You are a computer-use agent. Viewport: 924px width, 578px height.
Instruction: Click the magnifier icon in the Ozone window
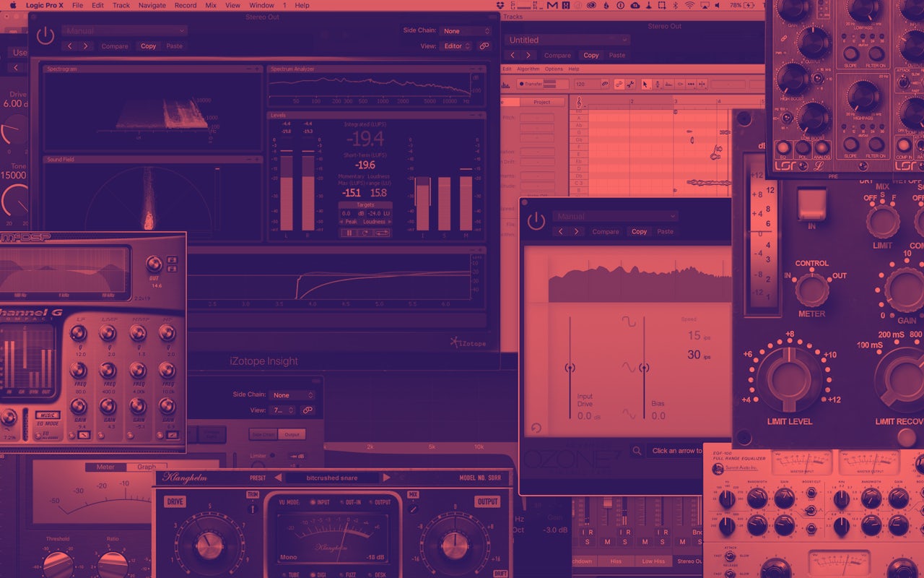click(637, 451)
